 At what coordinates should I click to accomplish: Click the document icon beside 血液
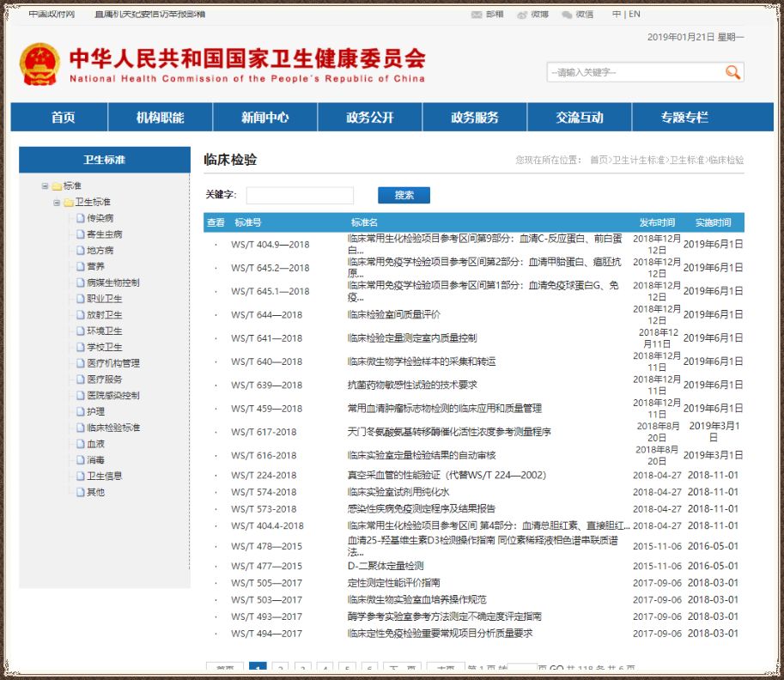pyautogui.click(x=80, y=444)
